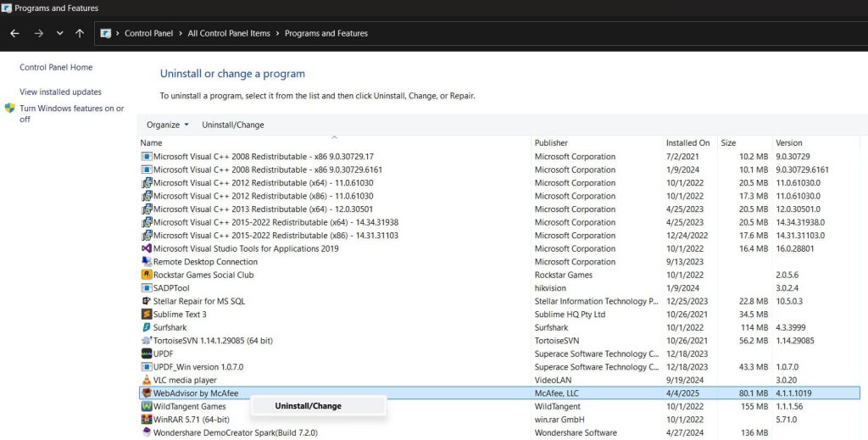The height and width of the screenshot is (440, 868).
Task: Click Wondershare DemoCreator Spark icon
Action: [146, 433]
